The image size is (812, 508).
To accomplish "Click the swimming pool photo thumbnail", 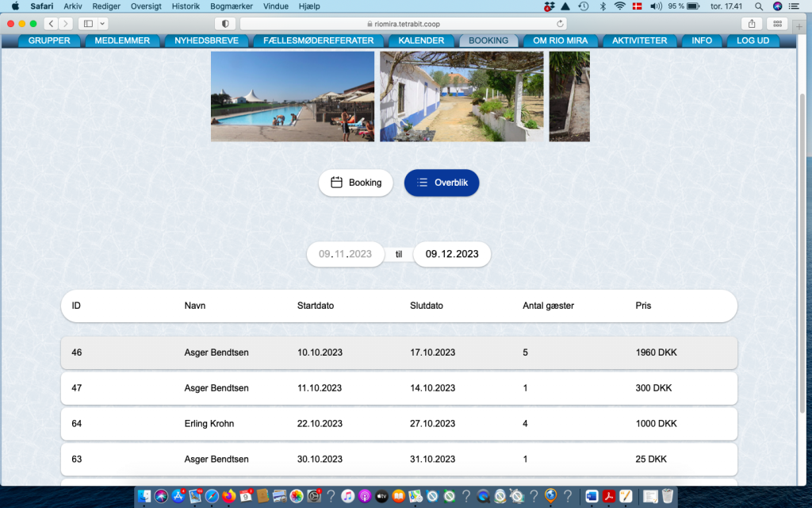I will (x=292, y=96).
